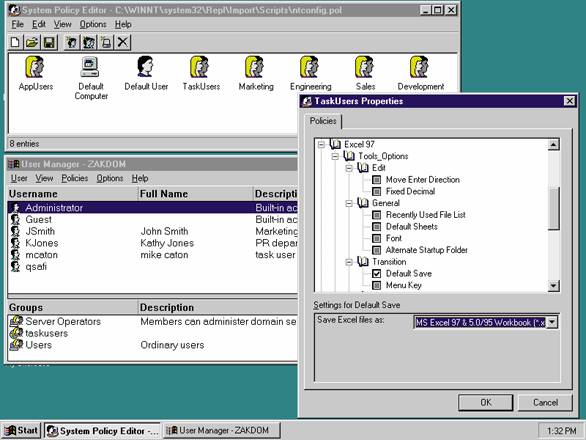
Task: Click the Start button
Action: pyautogui.click(x=21, y=431)
